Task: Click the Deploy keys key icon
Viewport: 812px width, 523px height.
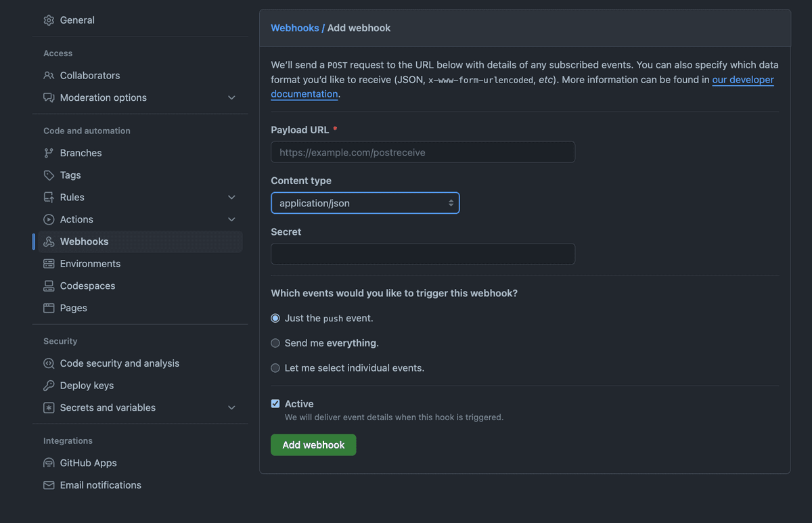Action: click(x=48, y=385)
